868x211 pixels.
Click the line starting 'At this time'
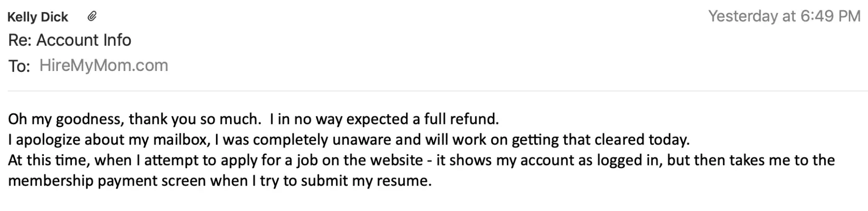coord(421,160)
